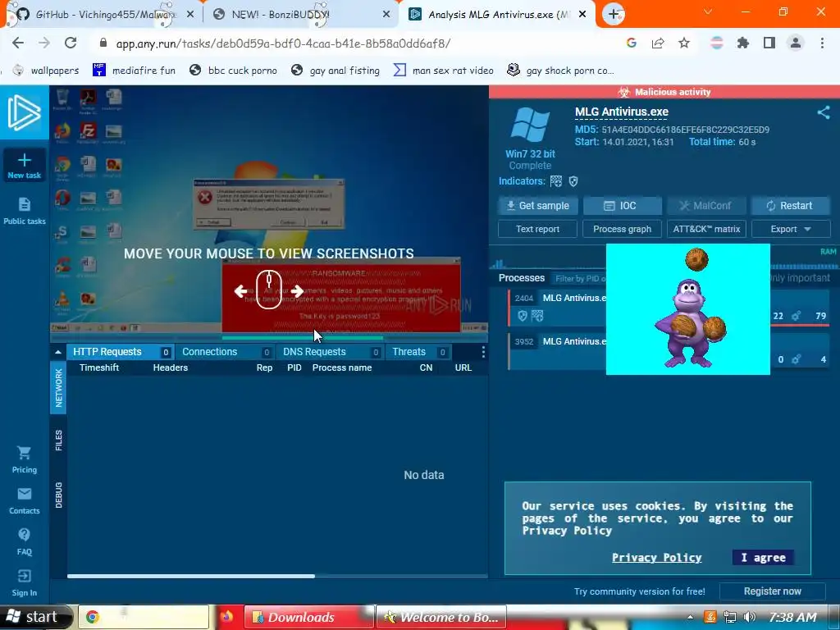The height and width of the screenshot is (630, 840).
Task: Start a New task from the sidebar
Action: (24, 166)
